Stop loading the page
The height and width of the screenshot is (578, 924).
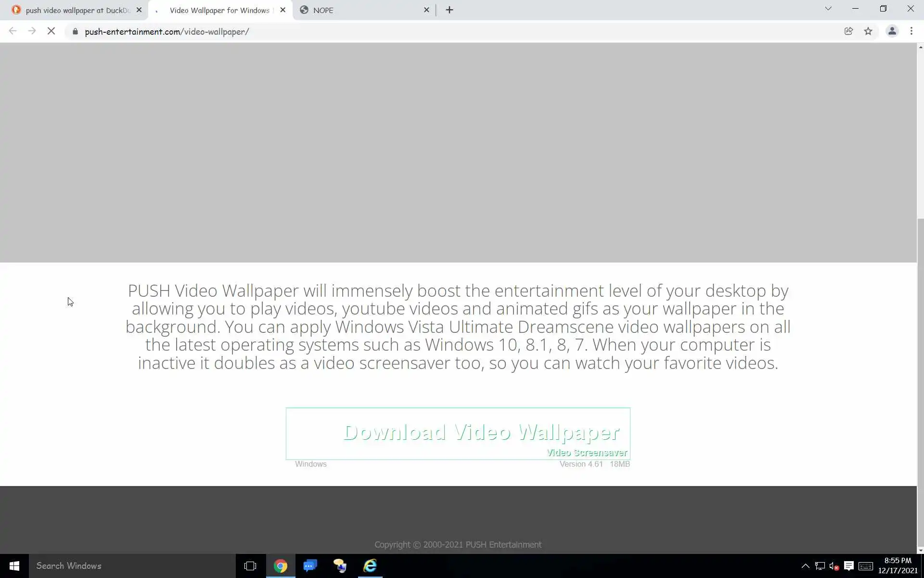pos(51,31)
